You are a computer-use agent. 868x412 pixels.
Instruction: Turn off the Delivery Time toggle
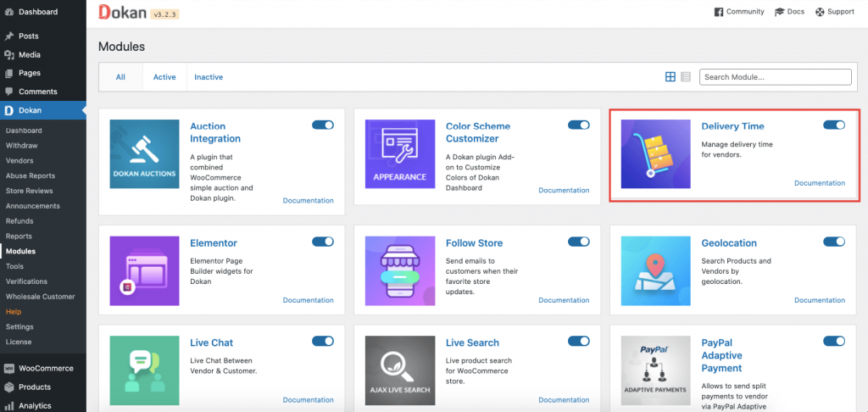coord(834,125)
